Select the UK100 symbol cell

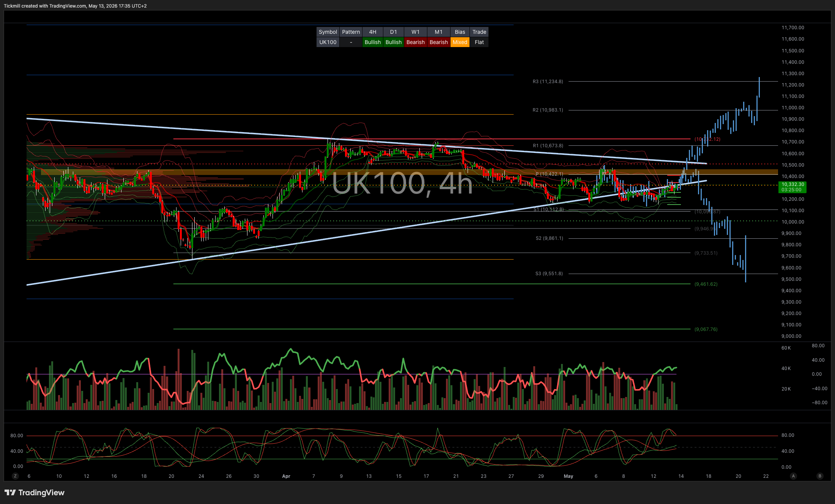[x=328, y=42]
